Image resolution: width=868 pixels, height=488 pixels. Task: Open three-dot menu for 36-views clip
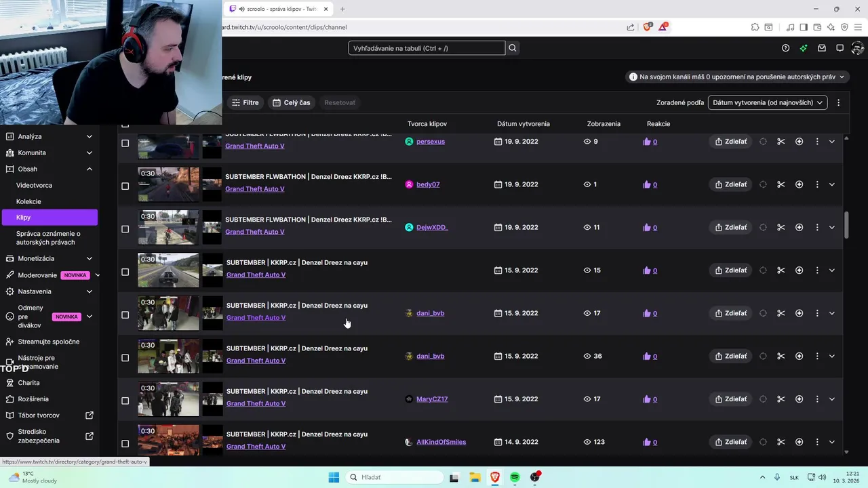817,356
